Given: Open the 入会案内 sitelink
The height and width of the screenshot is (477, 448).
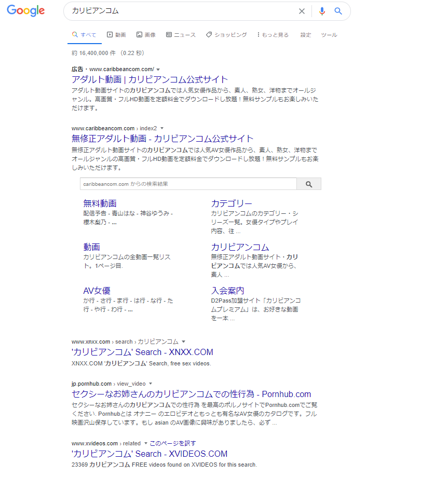Looking at the screenshot, I should point(227,291).
